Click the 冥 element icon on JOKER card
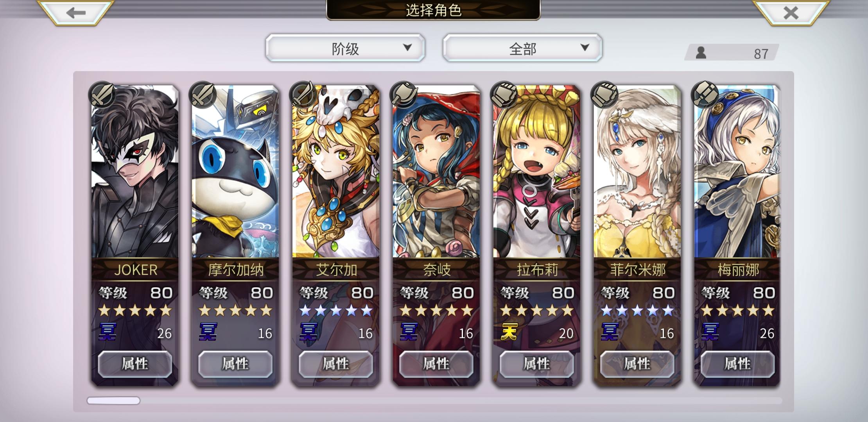 (108, 332)
